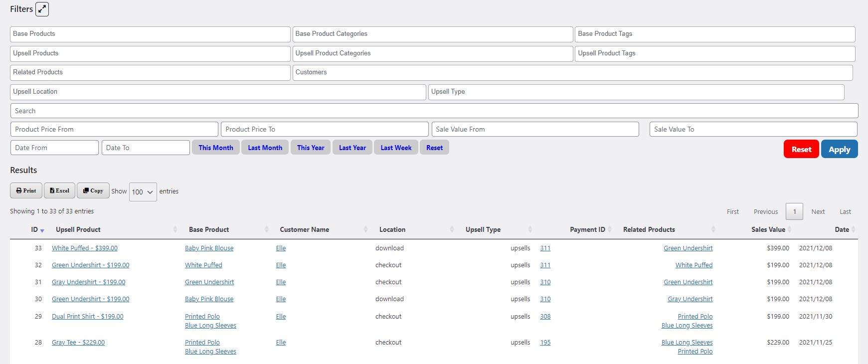The height and width of the screenshot is (364, 868).
Task: Copy table data with the Copy button
Action: (93, 190)
